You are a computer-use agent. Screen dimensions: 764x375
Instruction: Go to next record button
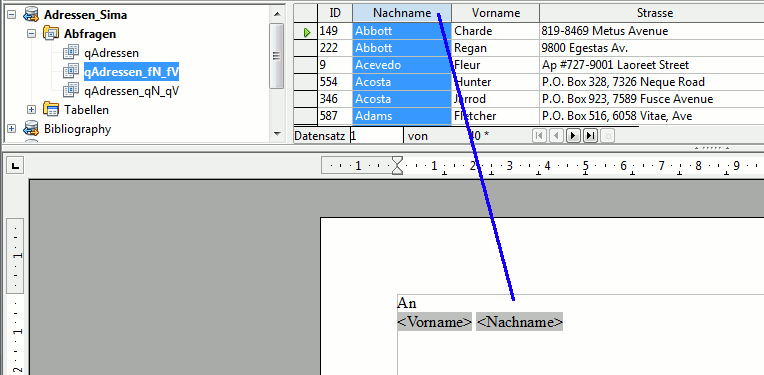click(x=573, y=135)
